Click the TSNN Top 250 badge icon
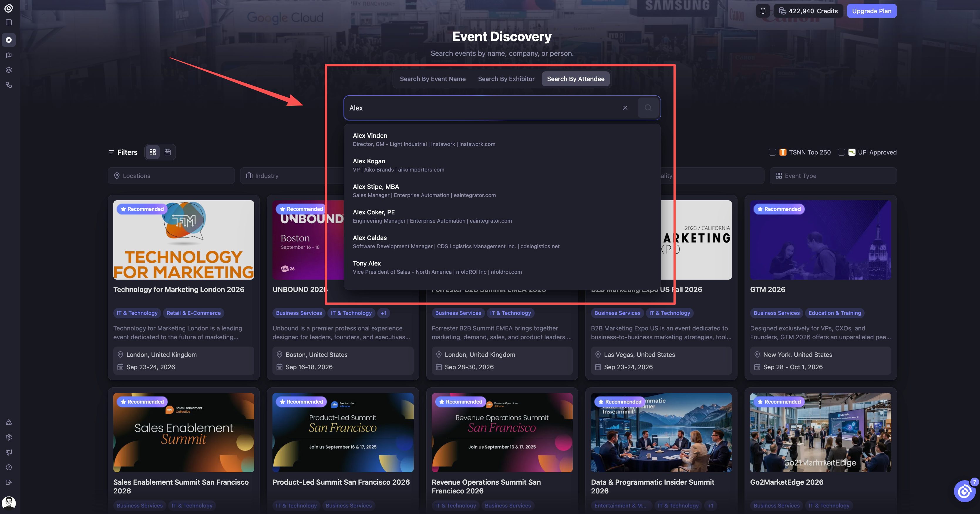The image size is (980, 514). click(x=783, y=152)
